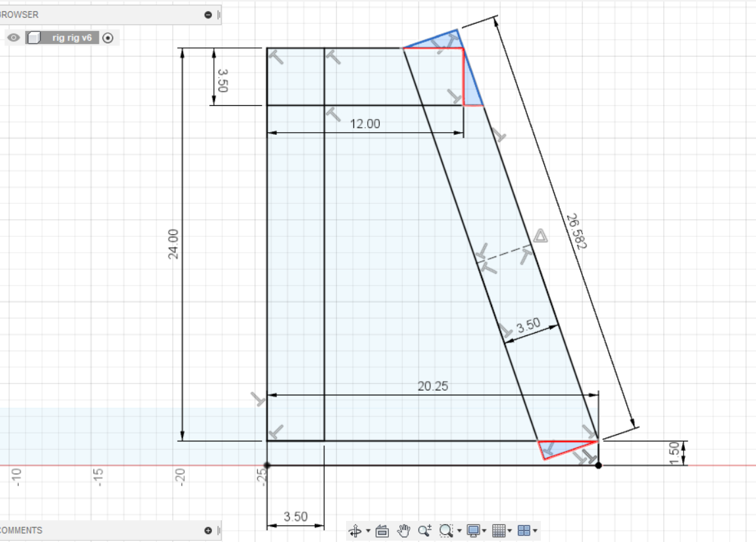Click the Viewports layout icon
Viewport: 756px width, 542px height.
pyautogui.click(x=524, y=531)
